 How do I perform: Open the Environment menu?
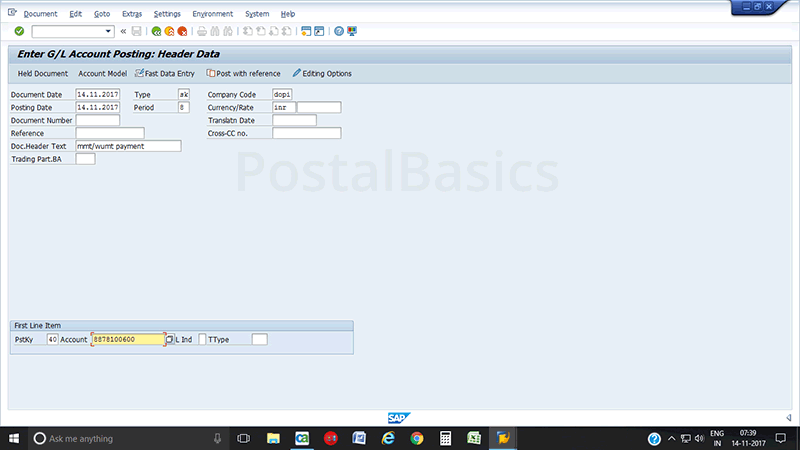click(x=211, y=14)
